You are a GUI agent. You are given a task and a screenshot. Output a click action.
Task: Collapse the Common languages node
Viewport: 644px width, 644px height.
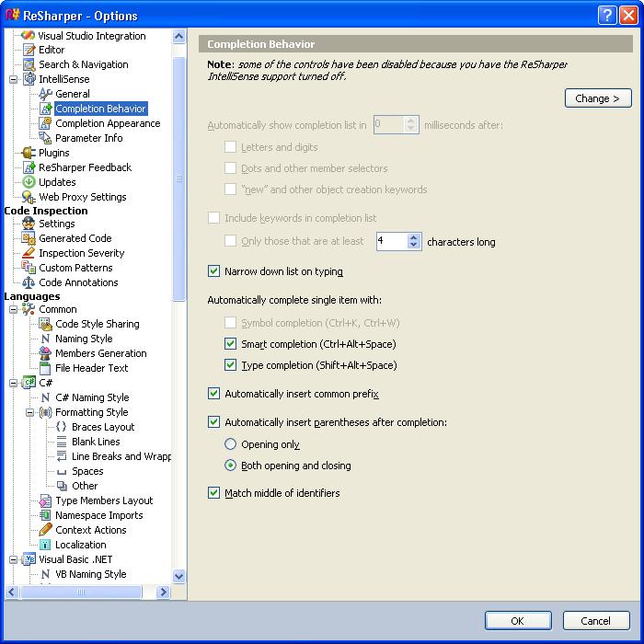(x=13, y=309)
